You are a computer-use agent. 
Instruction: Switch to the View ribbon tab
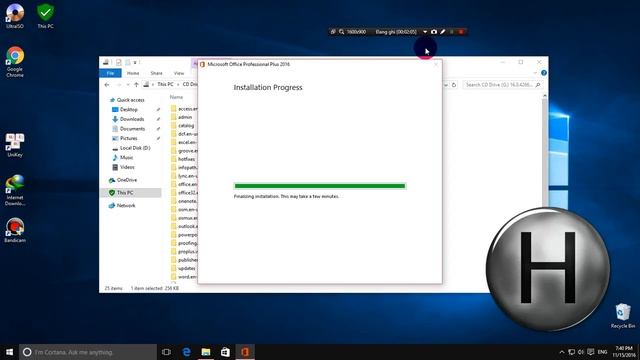click(179, 73)
